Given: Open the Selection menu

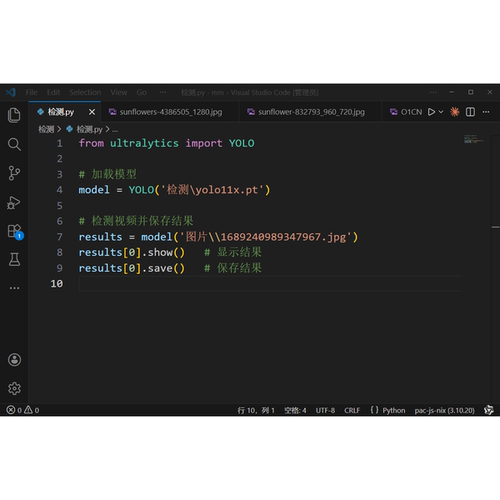Looking at the screenshot, I should tap(85, 92).
